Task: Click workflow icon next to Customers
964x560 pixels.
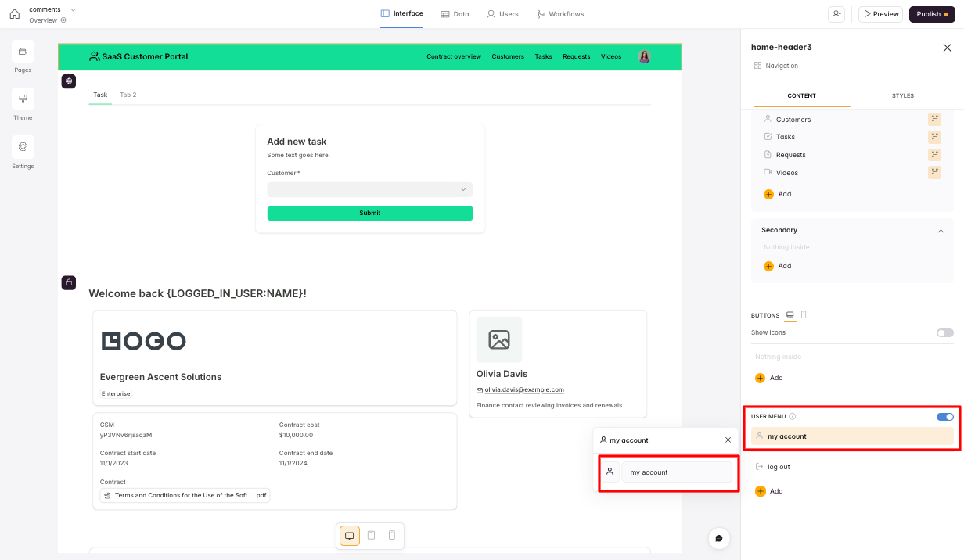Action: click(x=934, y=120)
